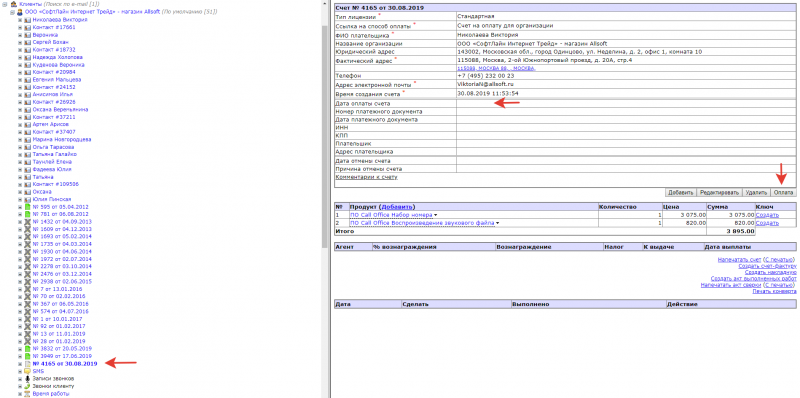This screenshot has width=800, height=398.
Task: Click the Добавить link in the Продукт header
Action: (397, 207)
